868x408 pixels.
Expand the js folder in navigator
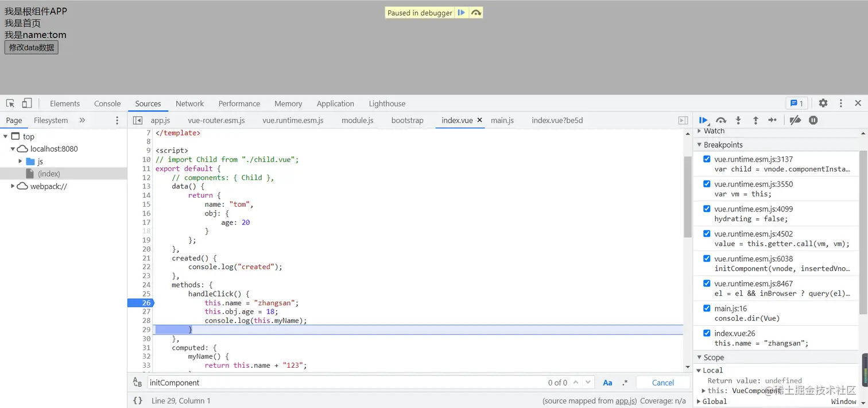coord(20,161)
